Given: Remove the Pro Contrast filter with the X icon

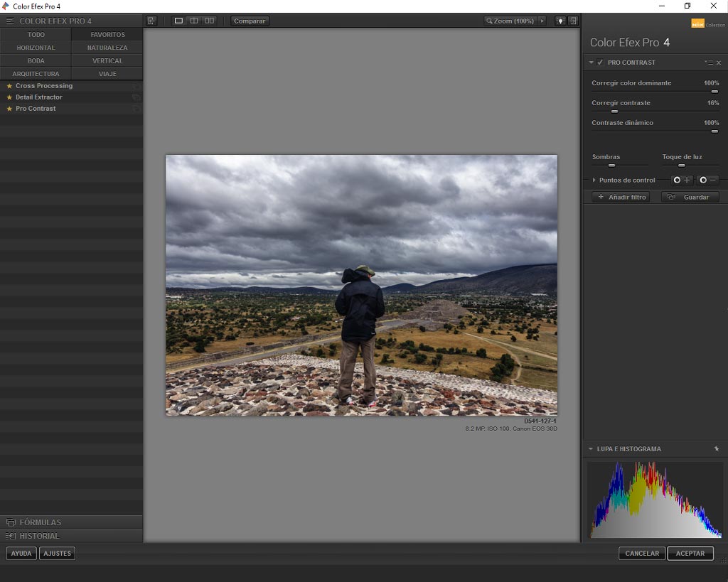Looking at the screenshot, I should click(x=719, y=63).
